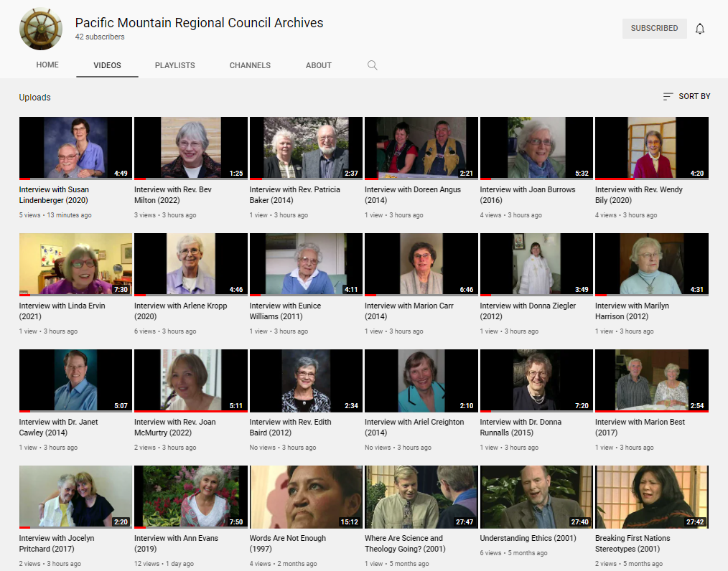Open Ann Evans interview thumbnail
The width and height of the screenshot is (728, 571).
pyautogui.click(x=191, y=497)
